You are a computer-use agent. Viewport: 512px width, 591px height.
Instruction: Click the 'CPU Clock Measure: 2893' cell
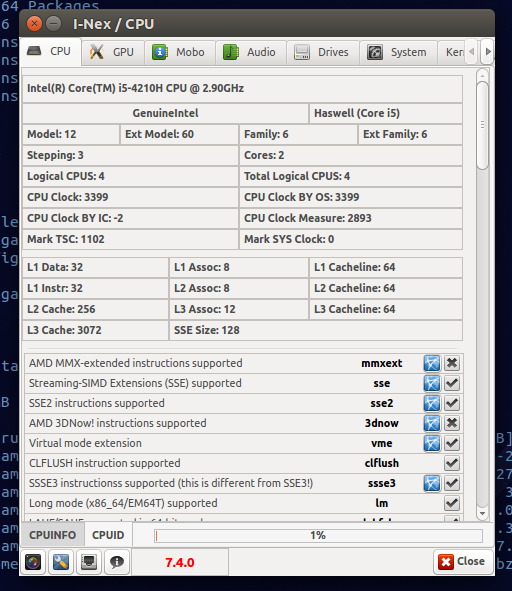click(351, 218)
